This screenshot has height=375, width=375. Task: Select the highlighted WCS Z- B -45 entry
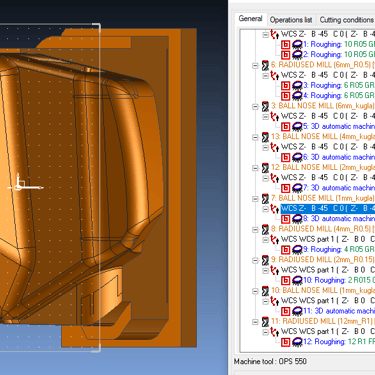pyautogui.click(x=328, y=209)
